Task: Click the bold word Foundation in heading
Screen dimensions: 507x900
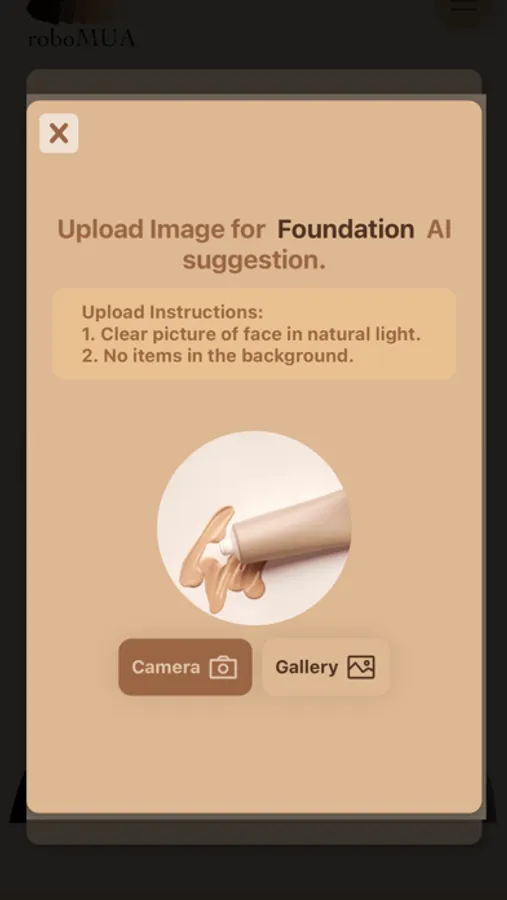Action: (x=346, y=229)
